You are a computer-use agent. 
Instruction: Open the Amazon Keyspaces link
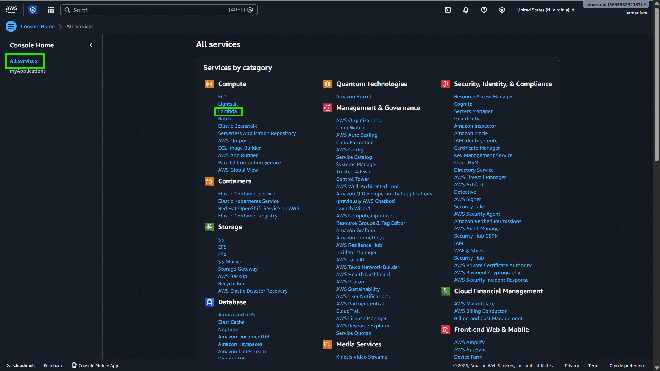tap(240, 344)
